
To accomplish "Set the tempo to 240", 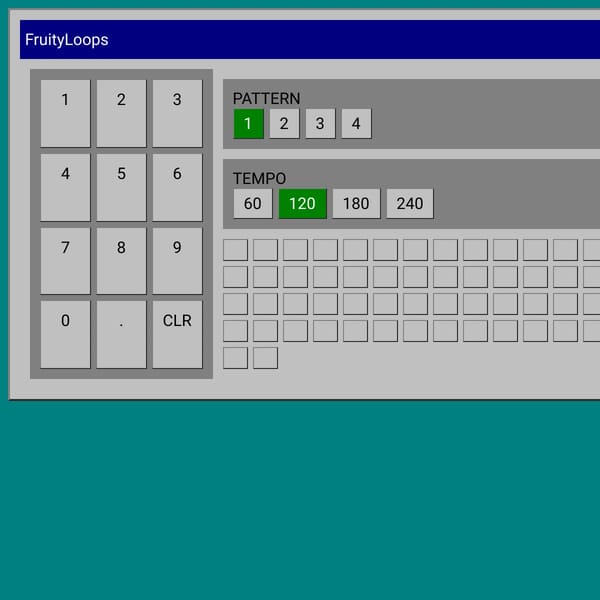I will coord(410,204).
